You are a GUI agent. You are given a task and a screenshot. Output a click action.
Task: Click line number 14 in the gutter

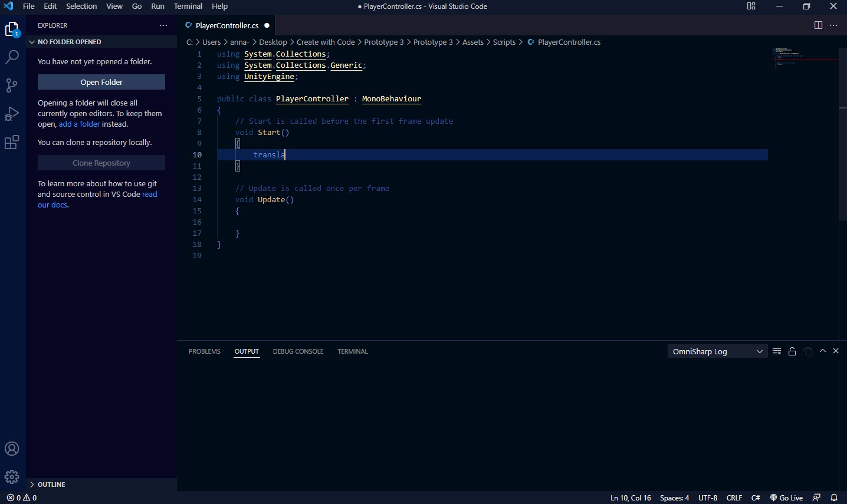pos(197,200)
